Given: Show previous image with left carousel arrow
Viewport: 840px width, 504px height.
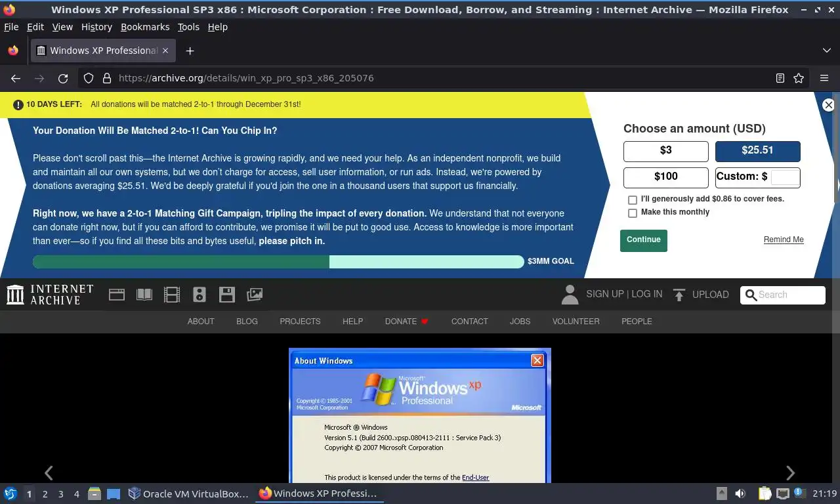Looking at the screenshot, I should 49,472.
